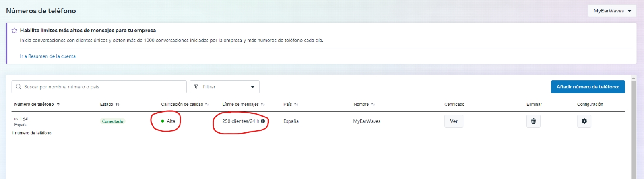
Task: Sort by Estado using its sort arrows
Action: [118, 105]
